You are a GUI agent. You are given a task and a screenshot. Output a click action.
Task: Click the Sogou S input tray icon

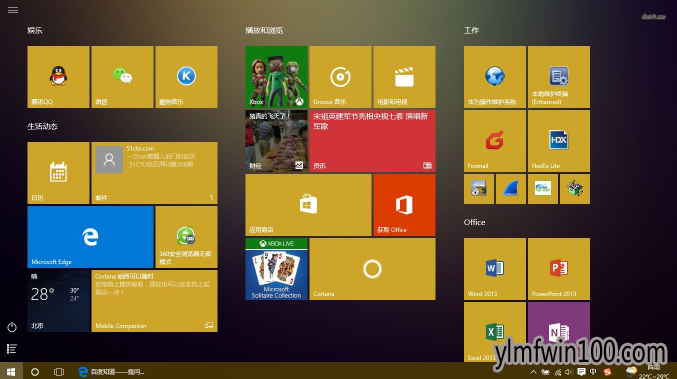click(607, 372)
